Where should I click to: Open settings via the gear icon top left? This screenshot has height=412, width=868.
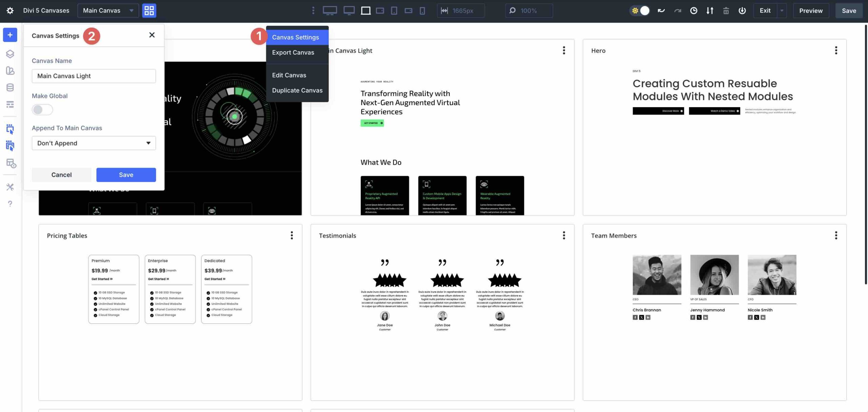pos(10,10)
